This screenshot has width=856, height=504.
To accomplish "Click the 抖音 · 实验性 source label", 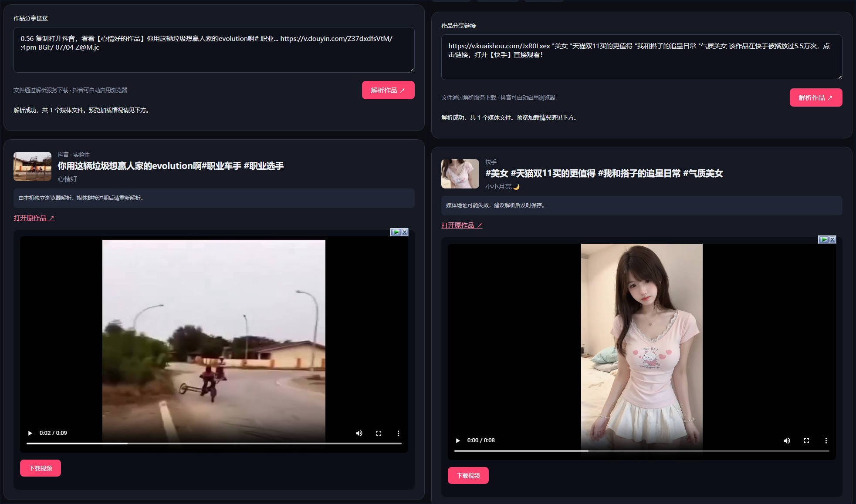I will pos(74,155).
